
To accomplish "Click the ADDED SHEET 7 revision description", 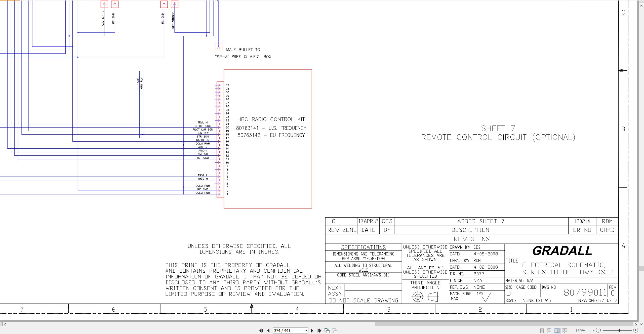I will tap(481, 221).
